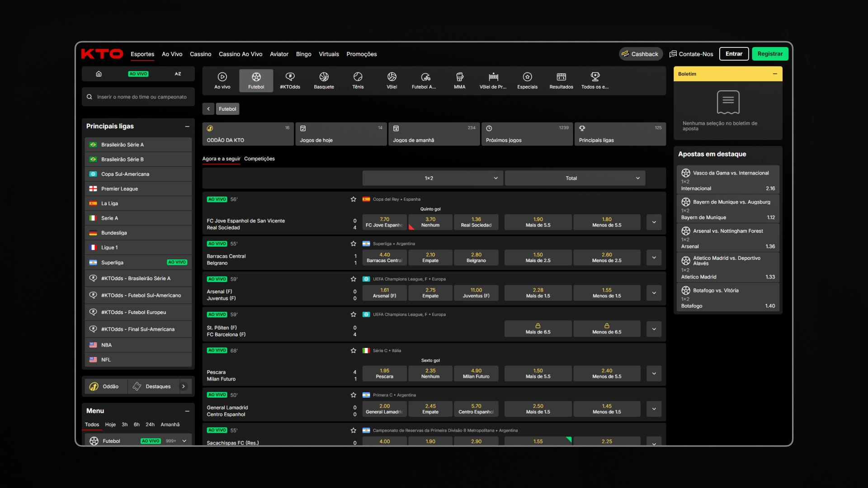Open the NBA league entry
Viewport: 868px width, 488px height.
pyautogui.click(x=138, y=345)
